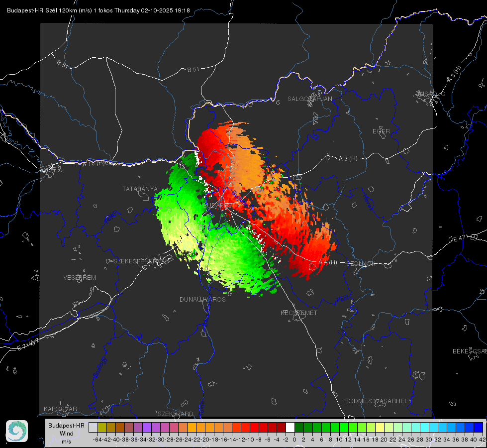The height and width of the screenshot is (448, 487).
Task: Click the TATABÁNYA city label
Action: pos(140,189)
